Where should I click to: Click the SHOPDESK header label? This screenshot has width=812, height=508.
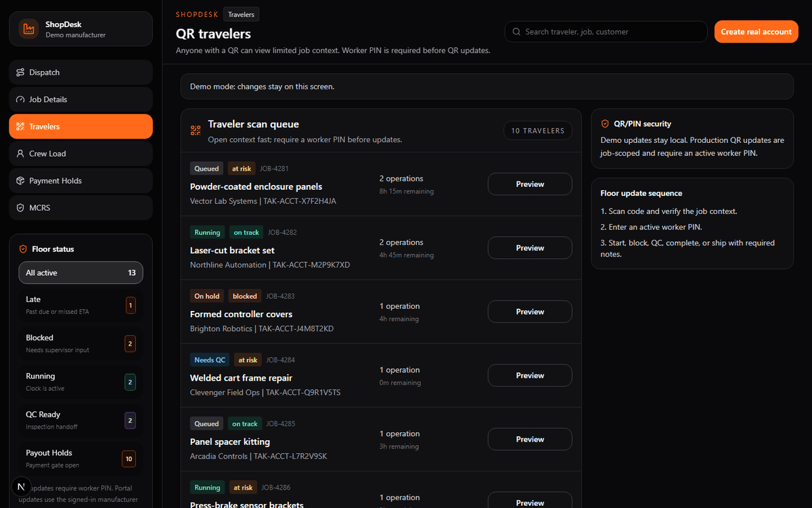click(x=197, y=14)
